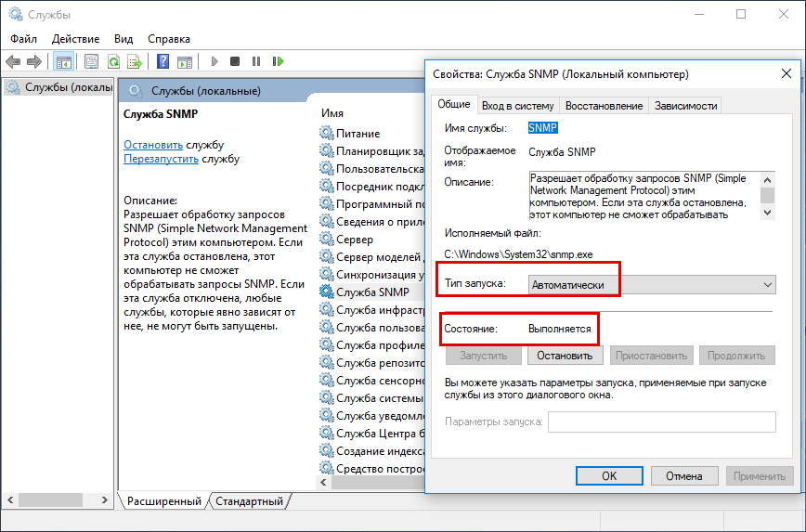Click the Планировщик заданий service gear icon

(x=327, y=151)
